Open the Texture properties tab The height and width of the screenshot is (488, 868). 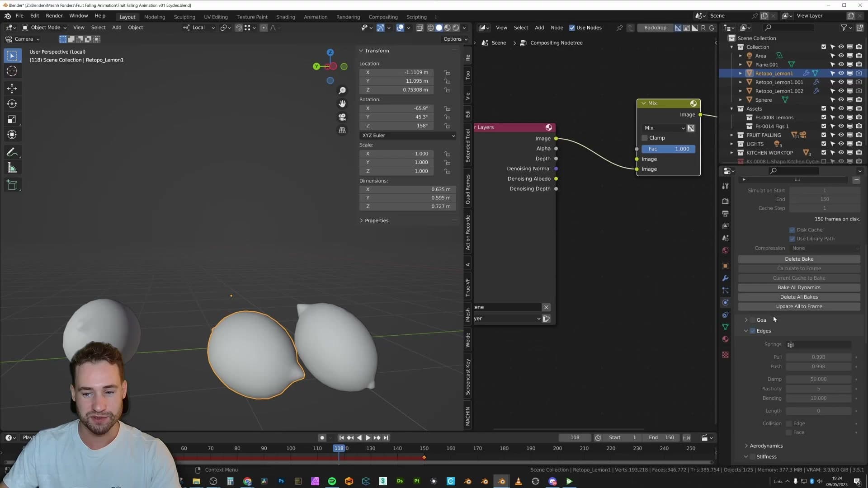click(x=725, y=355)
